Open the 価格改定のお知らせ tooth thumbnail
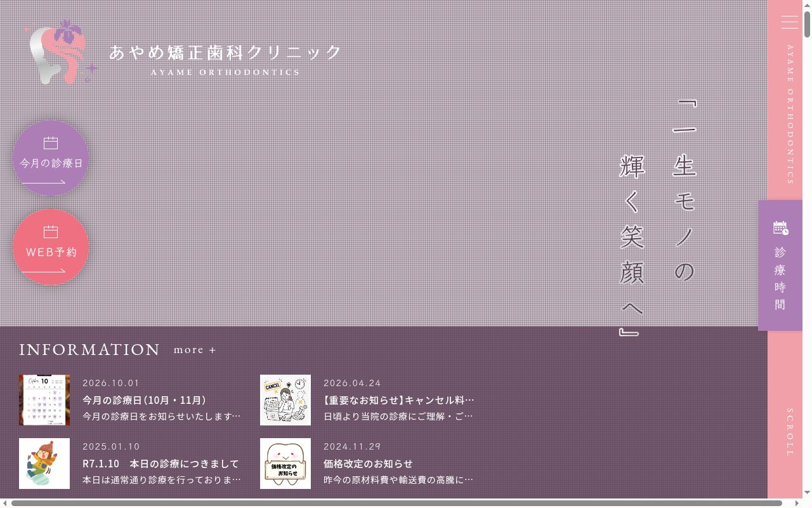 pyautogui.click(x=285, y=464)
